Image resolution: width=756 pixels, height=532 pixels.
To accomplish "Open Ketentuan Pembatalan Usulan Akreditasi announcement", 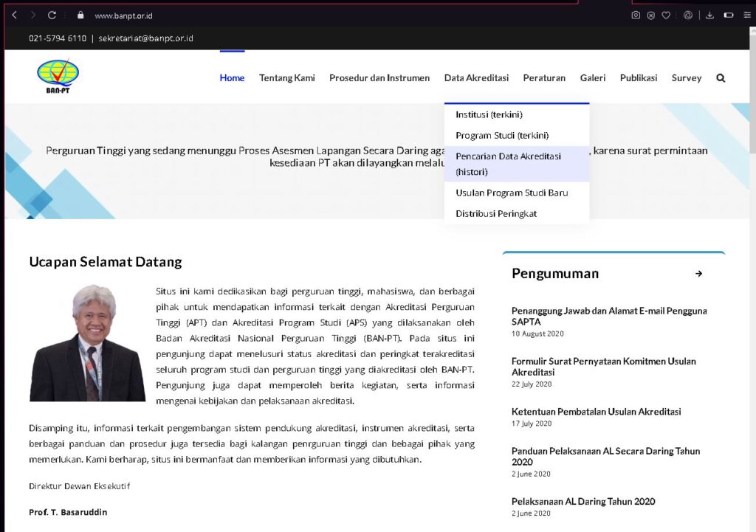I will 596,412.
